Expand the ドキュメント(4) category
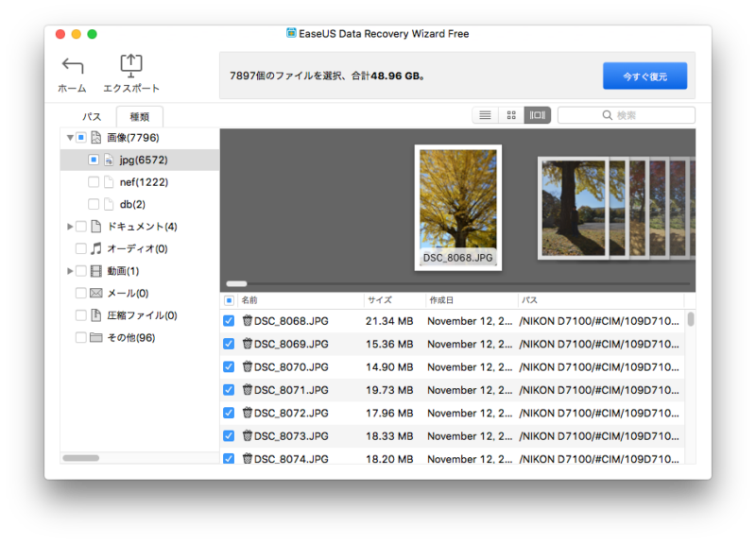The height and width of the screenshot is (543, 756). 70,227
